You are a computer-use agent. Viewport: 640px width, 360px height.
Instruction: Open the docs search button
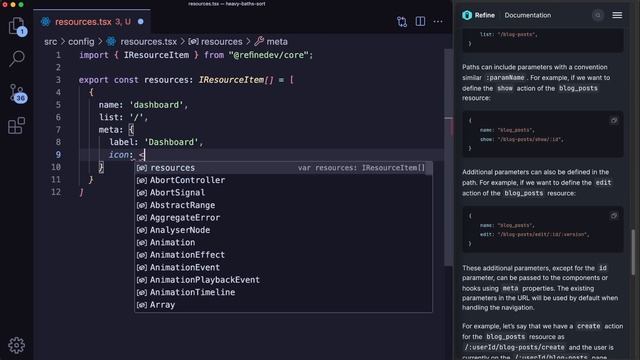(x=598, y=15)
